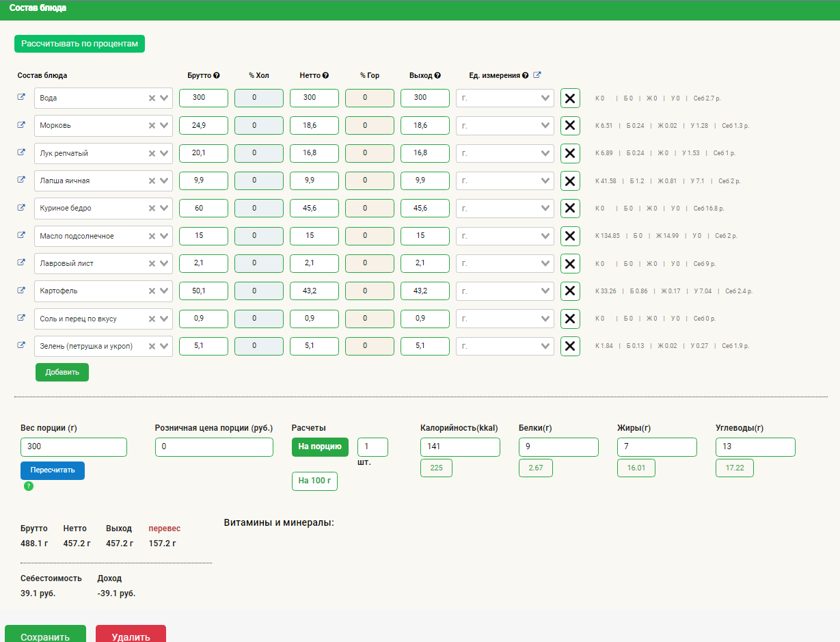840x642 pixels.
Task: Delete the Морковь row with X button
Action: [x=570, y=126]
